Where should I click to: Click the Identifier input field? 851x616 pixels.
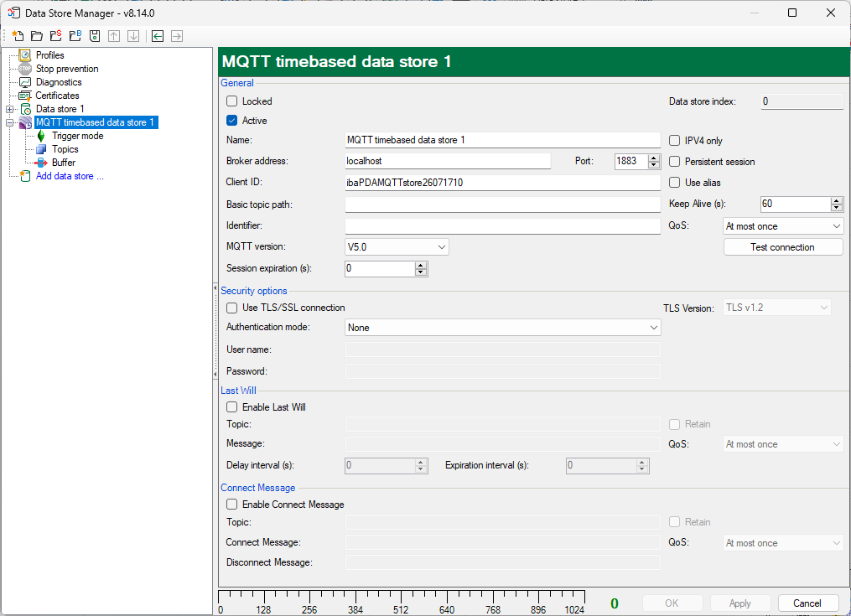(x=502, y=225)
